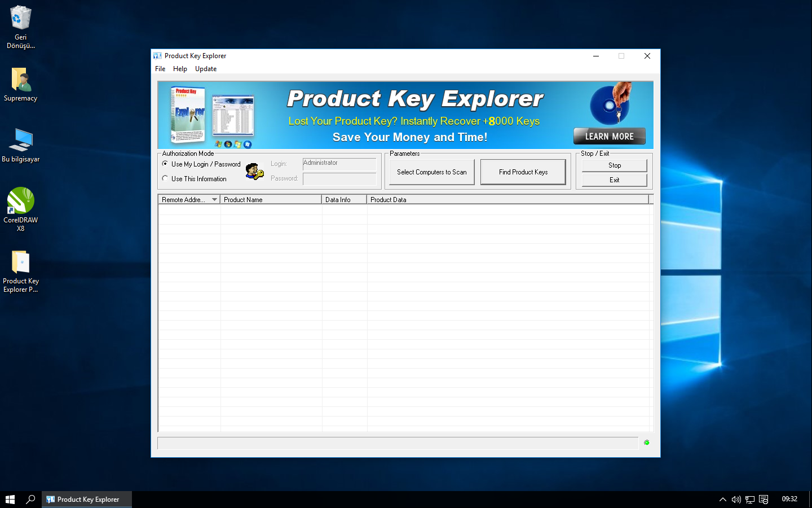Click the taskbar clock showing 09:32
Viewport: 812px width, 508px height.
tap(789, 500)
